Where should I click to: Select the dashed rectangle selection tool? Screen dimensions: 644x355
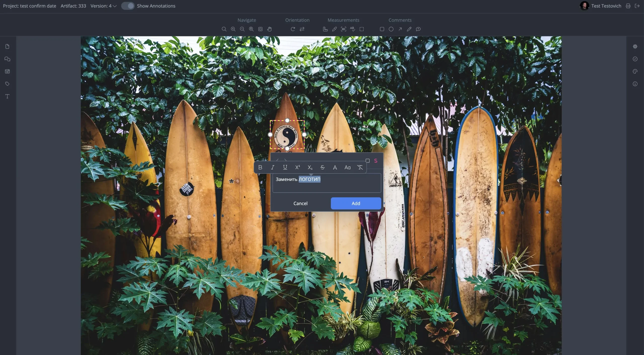click(362, 29)
